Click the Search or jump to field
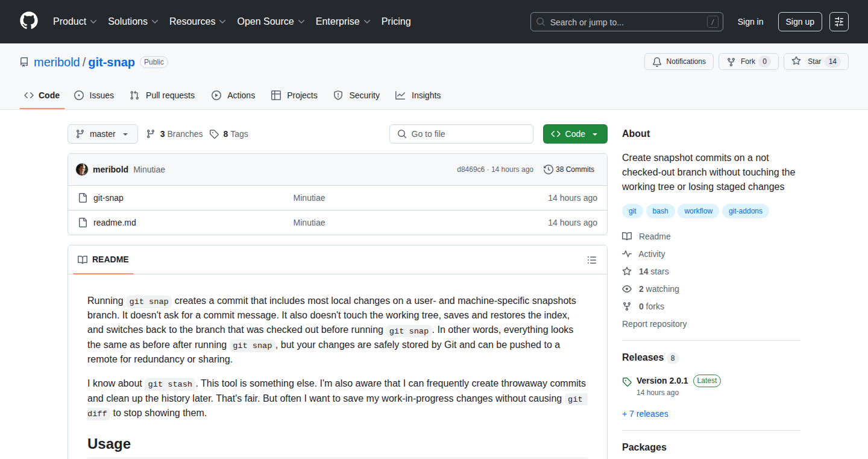 pyautogui.click(x=627, y=22)
